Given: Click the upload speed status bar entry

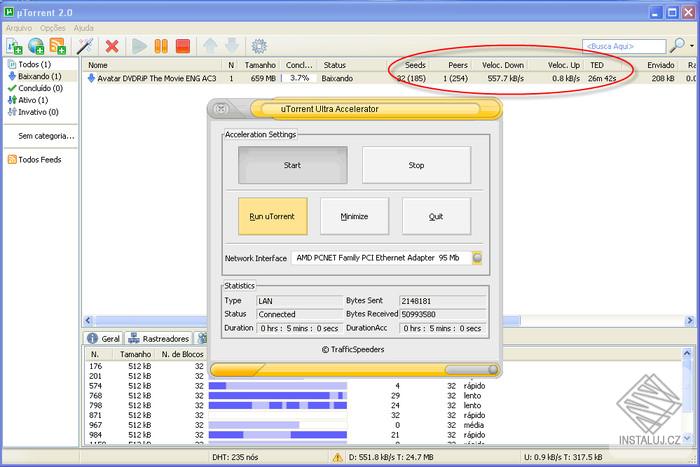Looking at the screenshot, I should (563, 457).
